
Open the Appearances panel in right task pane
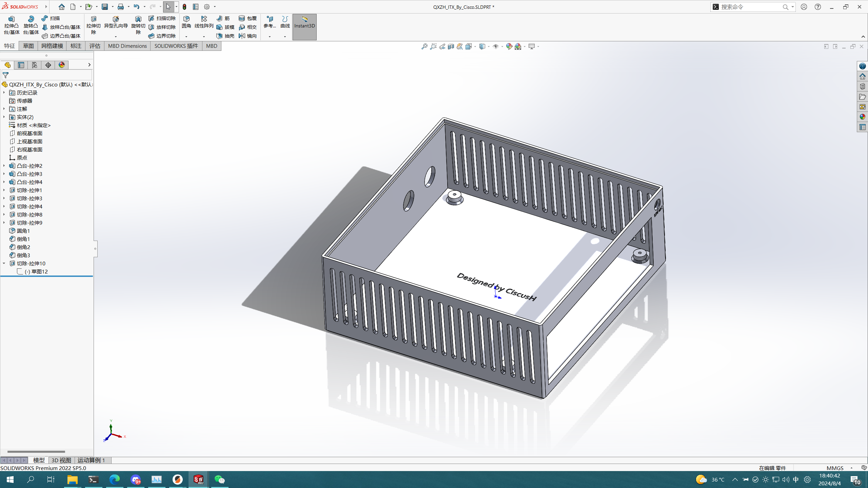[x=863, y=117]
